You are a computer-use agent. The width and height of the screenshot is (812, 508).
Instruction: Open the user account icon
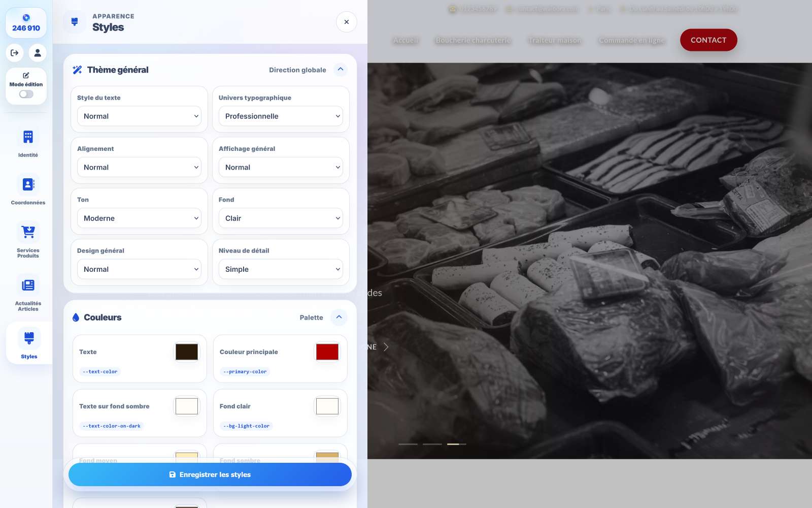pyautogui.click(x=38, y=53)
